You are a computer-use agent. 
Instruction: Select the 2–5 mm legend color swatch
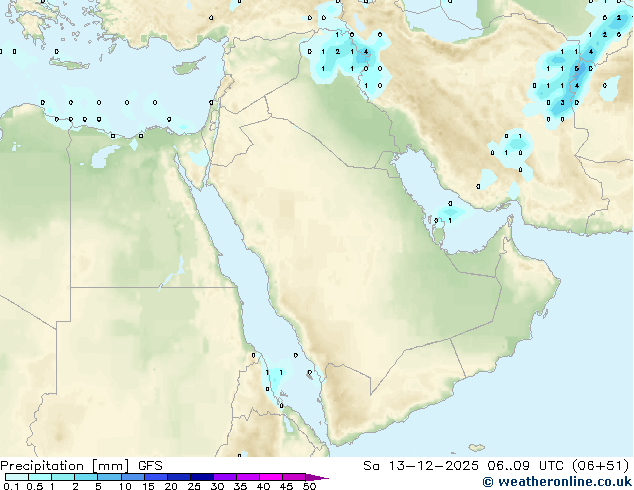click(x=86, y=477)
